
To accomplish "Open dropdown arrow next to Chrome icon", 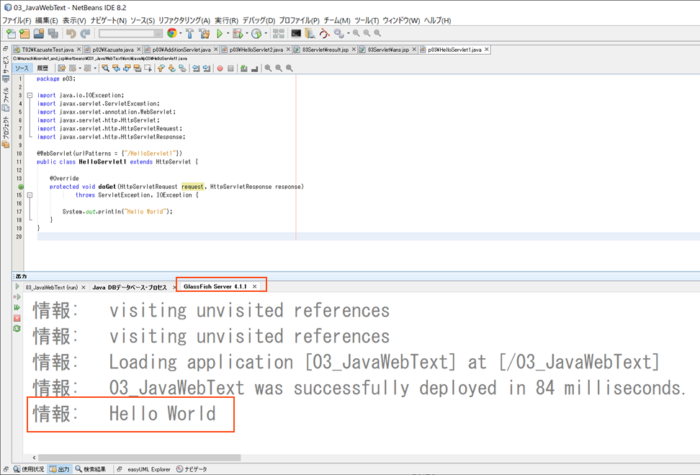I will tap(180, 33).
